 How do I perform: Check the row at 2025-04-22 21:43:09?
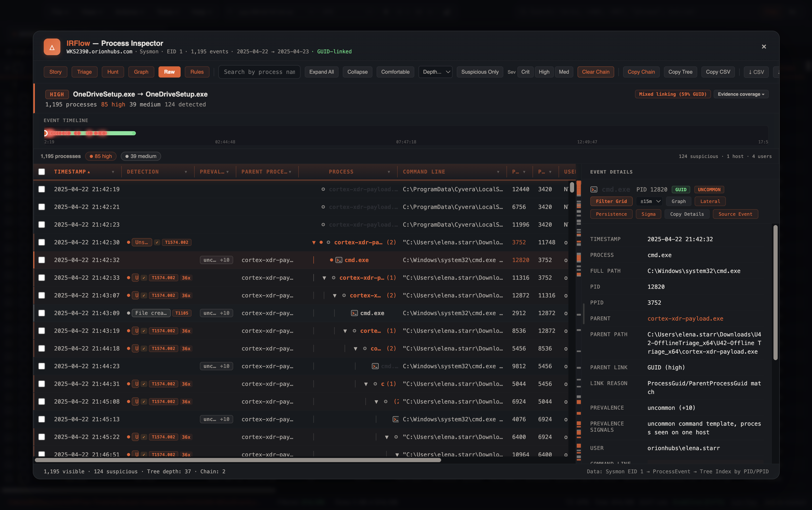coord(41,313)
